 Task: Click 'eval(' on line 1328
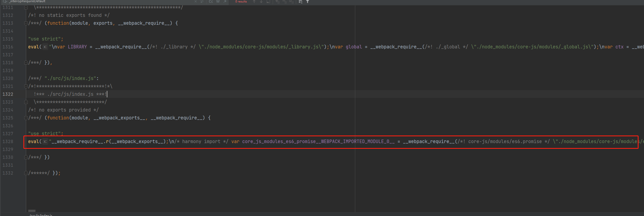35,141
